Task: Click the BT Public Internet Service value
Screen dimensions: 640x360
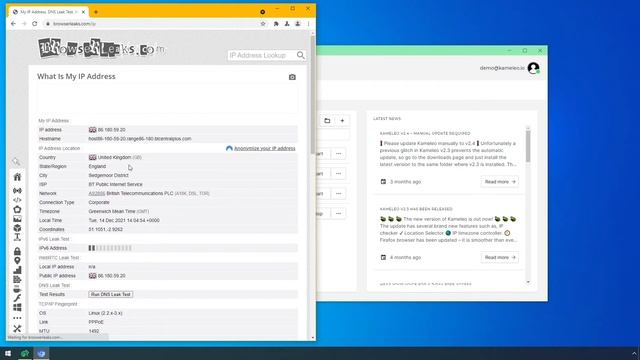Action: pyautogui.click(x=116, y=184)
